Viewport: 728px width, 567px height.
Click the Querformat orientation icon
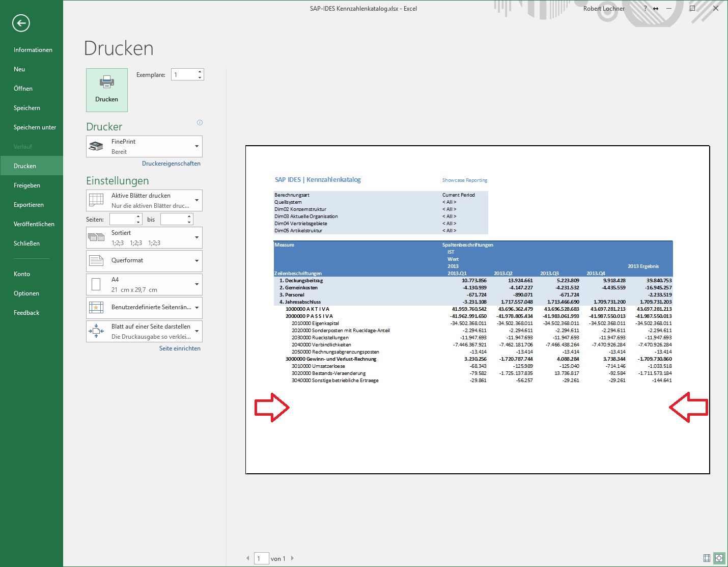(x=96, y=261)
